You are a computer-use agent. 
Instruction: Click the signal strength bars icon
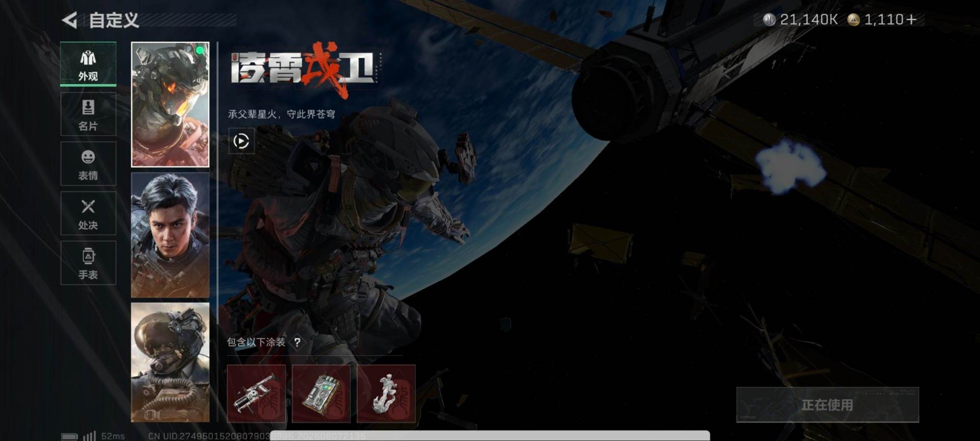tap(89, 436)
